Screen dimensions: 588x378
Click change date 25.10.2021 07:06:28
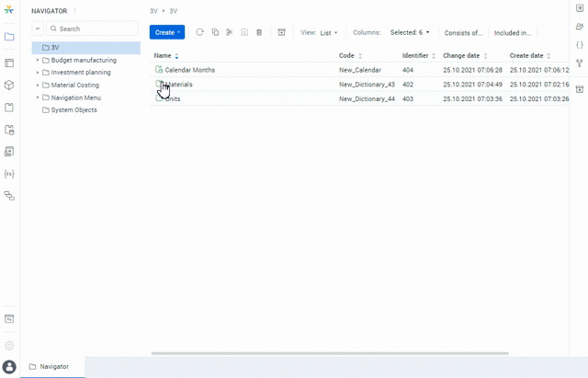pyautogui.click(x=472, y=70)
